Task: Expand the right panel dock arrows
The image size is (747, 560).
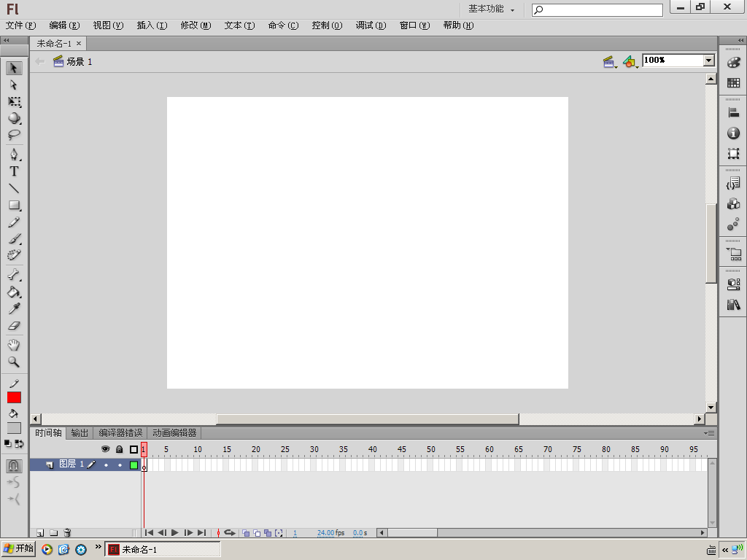Action: [x=741, y=41]
